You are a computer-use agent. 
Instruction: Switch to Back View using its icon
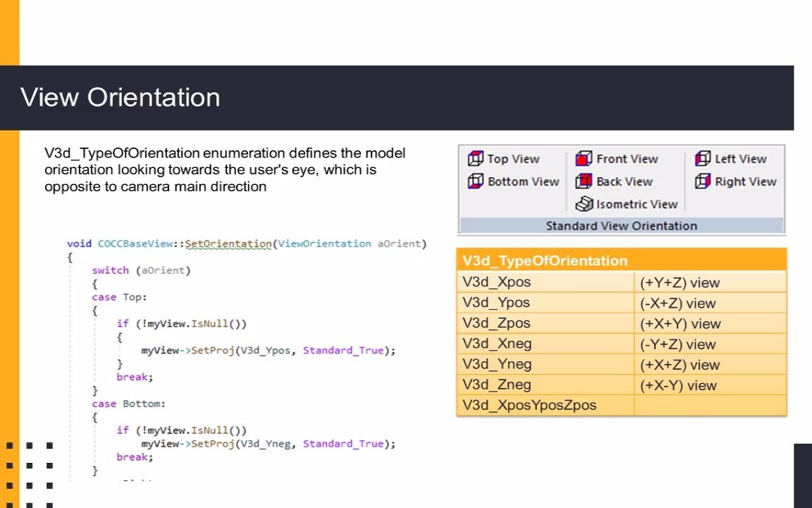coord(584,182)
